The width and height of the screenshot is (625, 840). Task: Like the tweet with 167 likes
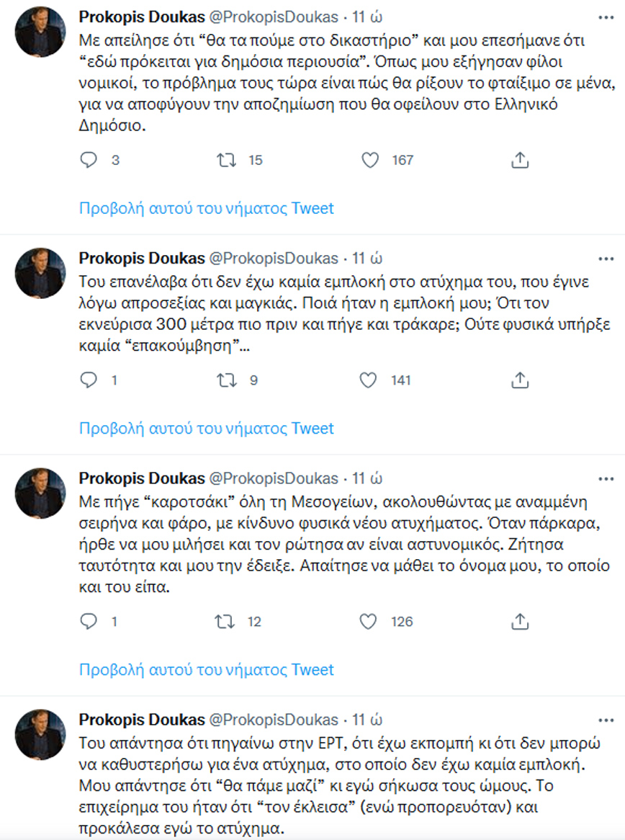point(370,161)
